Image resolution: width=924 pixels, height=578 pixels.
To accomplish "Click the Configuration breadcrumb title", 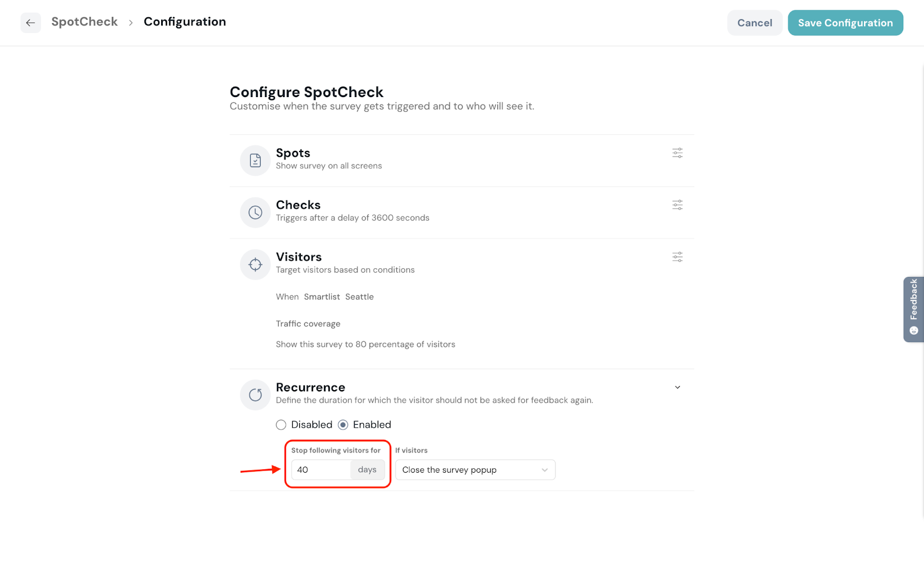I will 185,22.
